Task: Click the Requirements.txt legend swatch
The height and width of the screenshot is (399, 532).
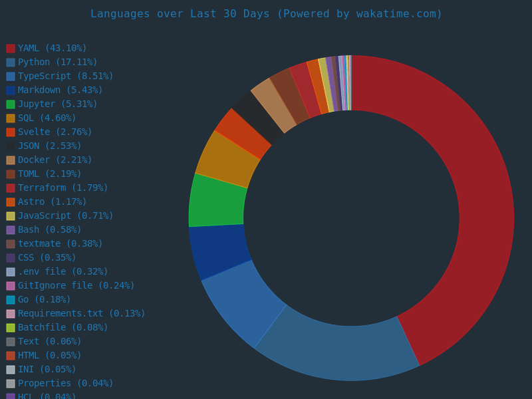Action: (x=11, y=313)
